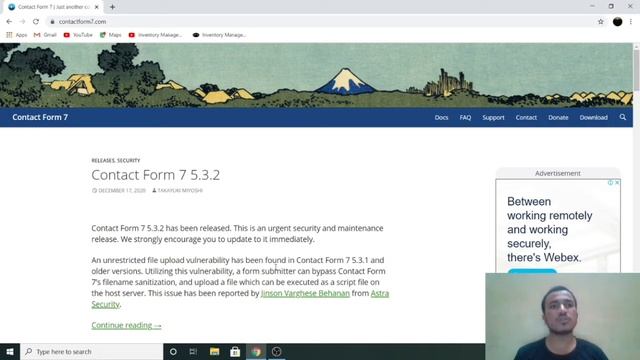The height and width of the screenshot is (360, 640).
Task: Click the page vertical scrollbar thumb
Action: (636, 69)
